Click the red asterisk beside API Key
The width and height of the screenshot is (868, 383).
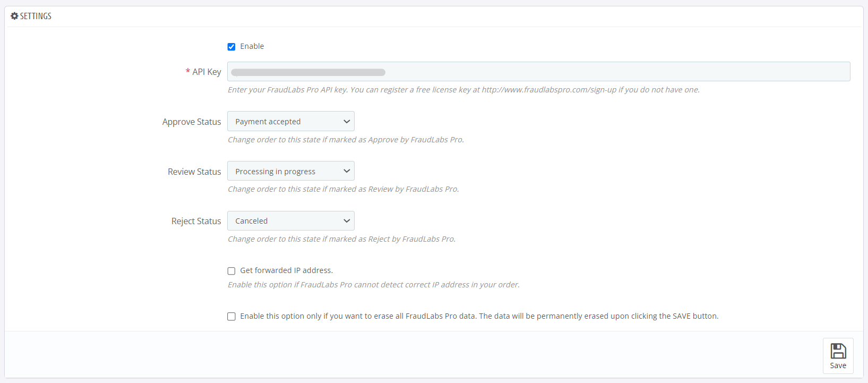[187, 71]
